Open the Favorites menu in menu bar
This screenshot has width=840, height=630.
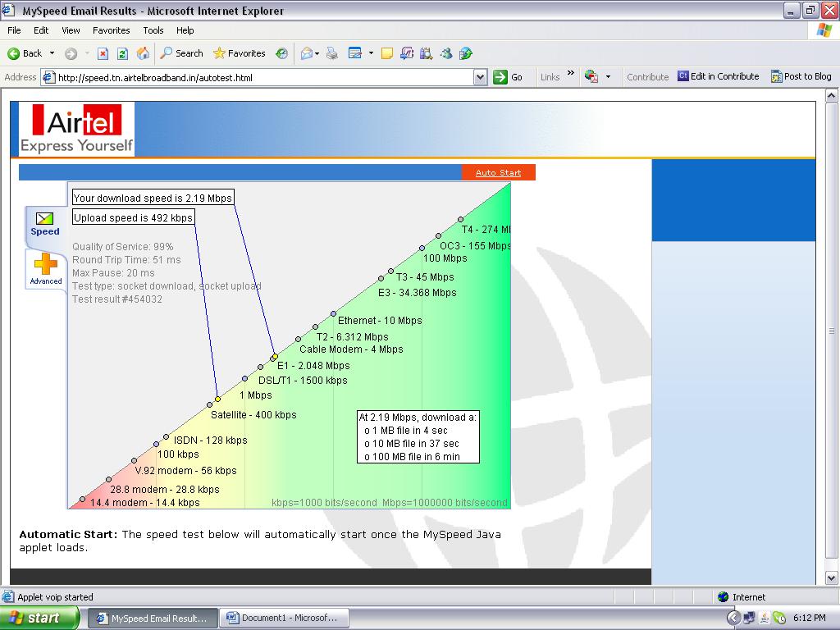pos(111,30)
